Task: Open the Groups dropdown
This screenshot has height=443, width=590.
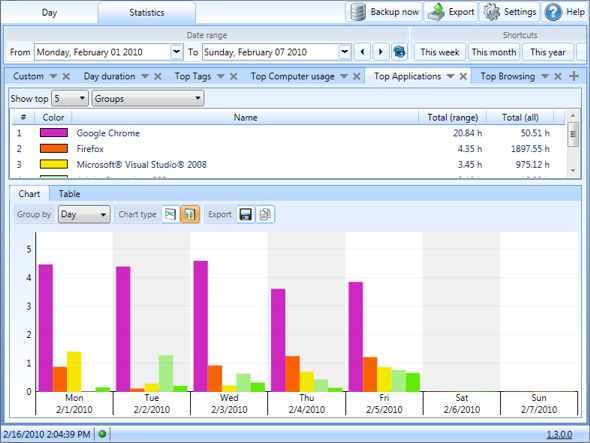Action: point(148,99)
